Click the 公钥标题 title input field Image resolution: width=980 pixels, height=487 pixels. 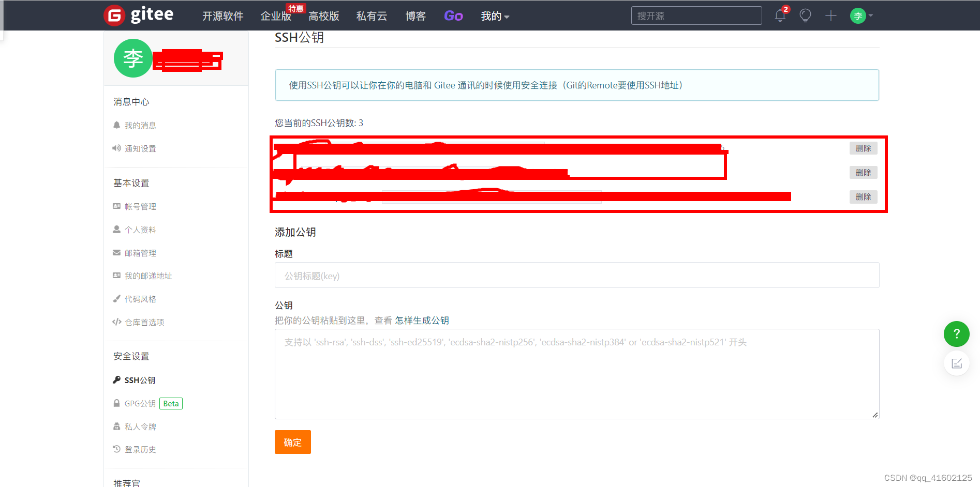577,275
